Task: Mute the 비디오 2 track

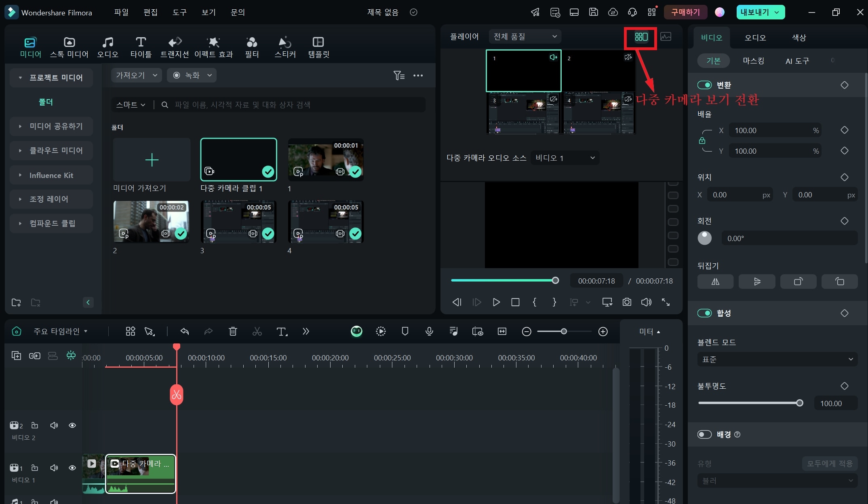Action: click(x=54, y=425)
